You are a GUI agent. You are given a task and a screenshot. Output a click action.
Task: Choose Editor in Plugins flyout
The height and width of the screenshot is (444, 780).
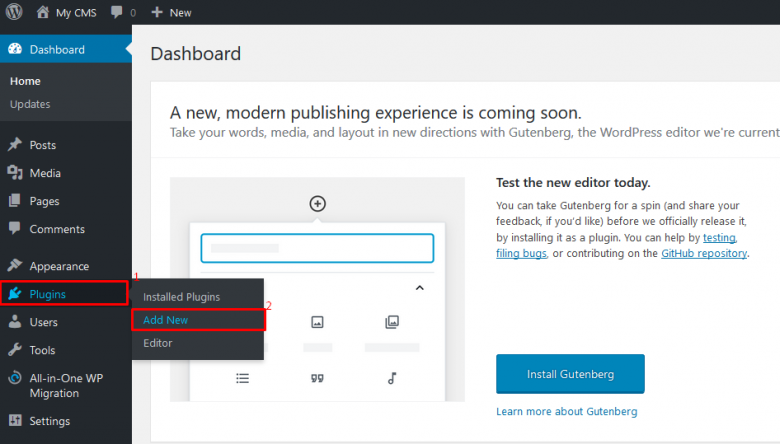158,343
